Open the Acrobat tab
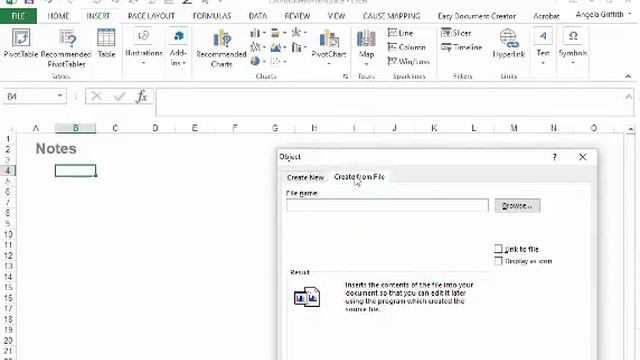 [x=546, y=16]
